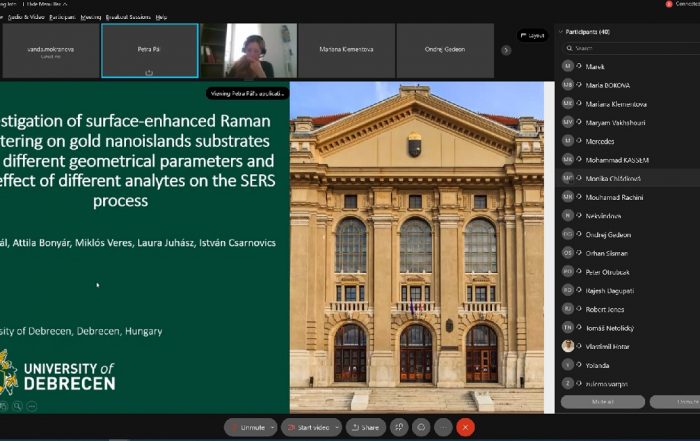Click the first icon below the Debrecen logo

click(x=4, y=406)
